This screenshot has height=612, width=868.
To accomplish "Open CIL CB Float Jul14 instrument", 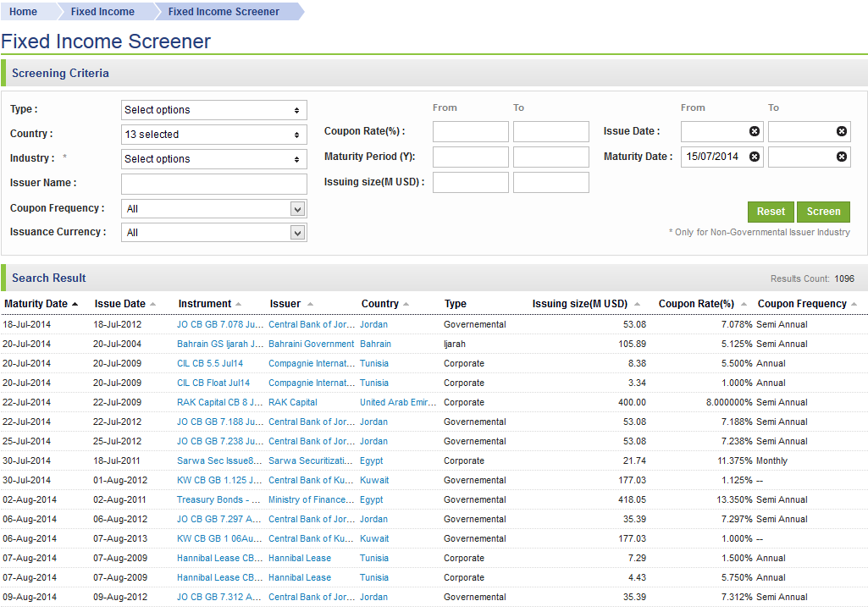I will click(213, 383).
